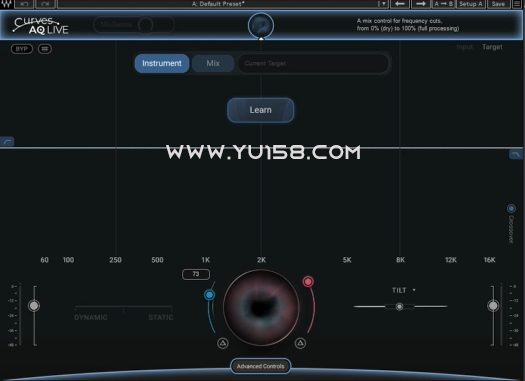Image resolution: width=525 pixels, height=381 pixels.
Task: Click the mix control knob at top center
Action: (x=261, y=25)
